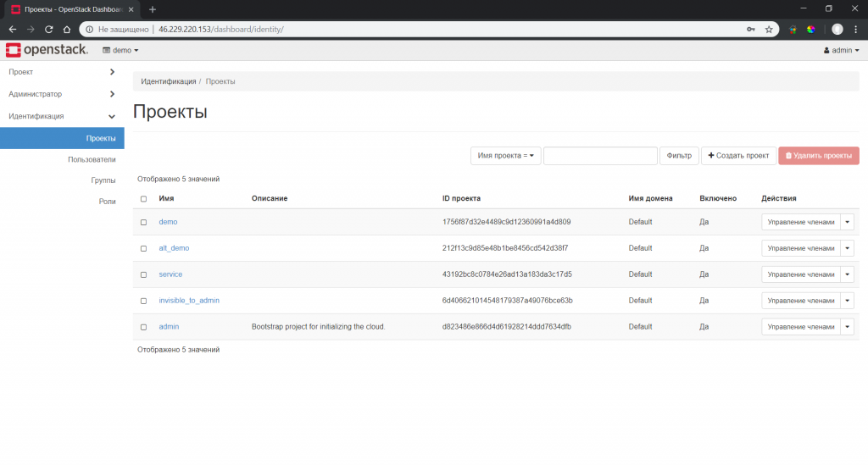
Task: Open actions dropdown for alt_demo row
Action: 847,248
